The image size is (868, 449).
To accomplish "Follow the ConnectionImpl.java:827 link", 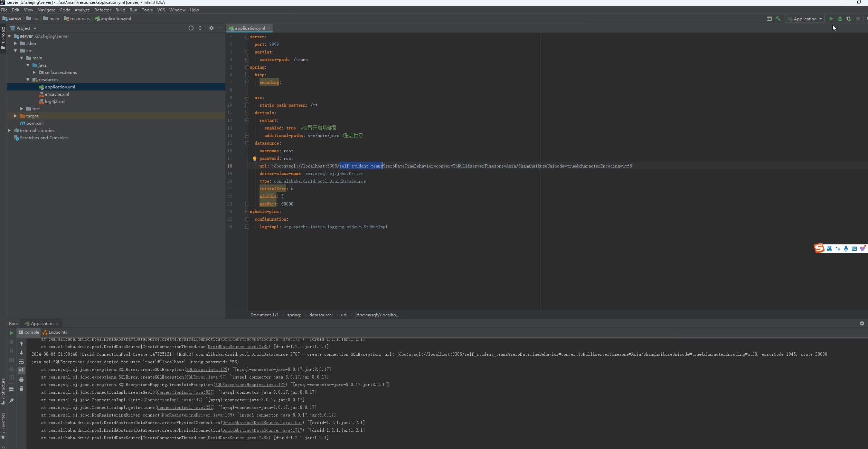I will (185, 392).
